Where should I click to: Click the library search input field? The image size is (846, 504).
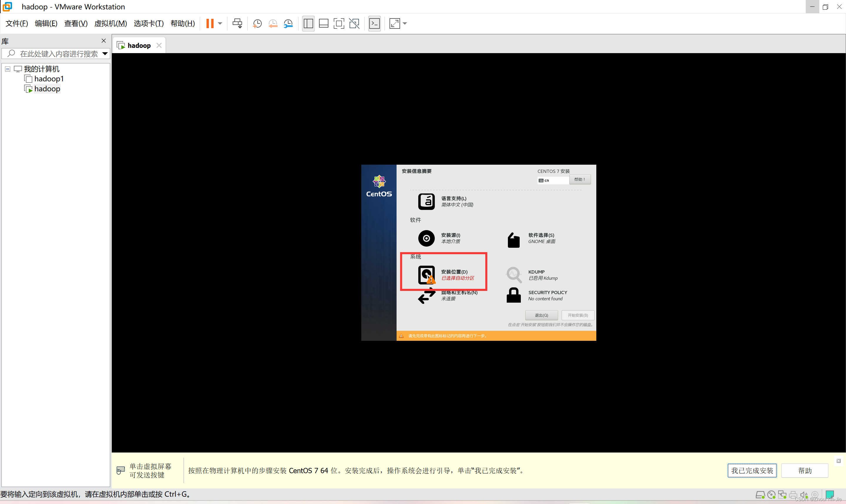[x=58, y=54]
